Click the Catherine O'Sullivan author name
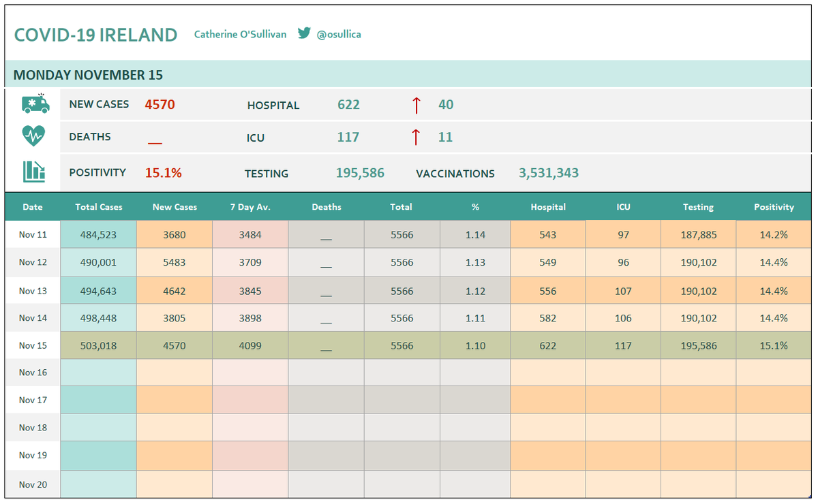This screenshot has height=504, width=818. [x=240, y=34]
